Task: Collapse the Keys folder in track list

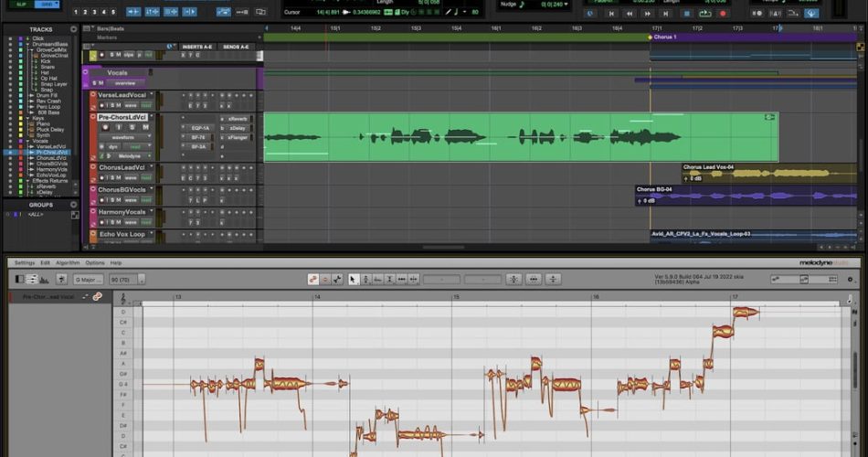Action: point(27,118)
